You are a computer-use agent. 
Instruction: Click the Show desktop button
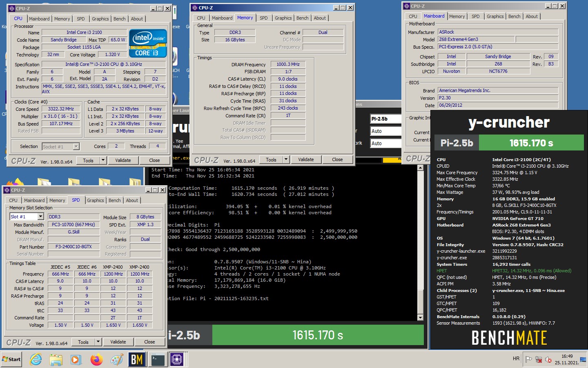tap(583, 359)
